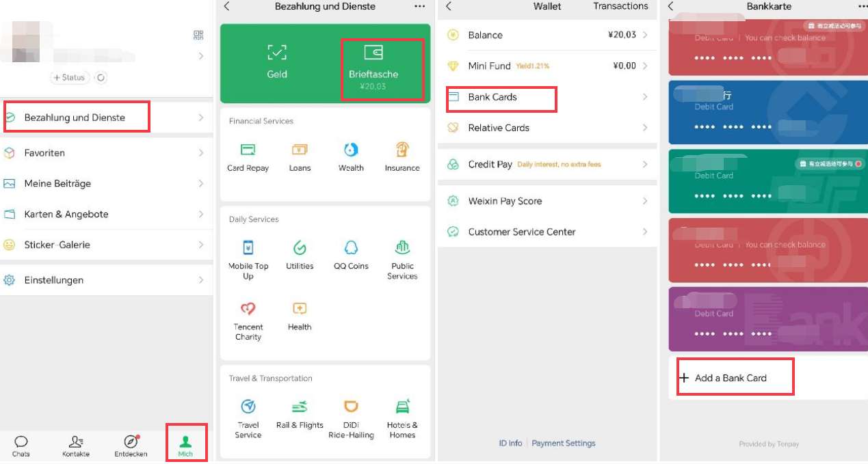This screenshot has width=868, height=464.
Task: Open ID Info link
Action: 510,443
